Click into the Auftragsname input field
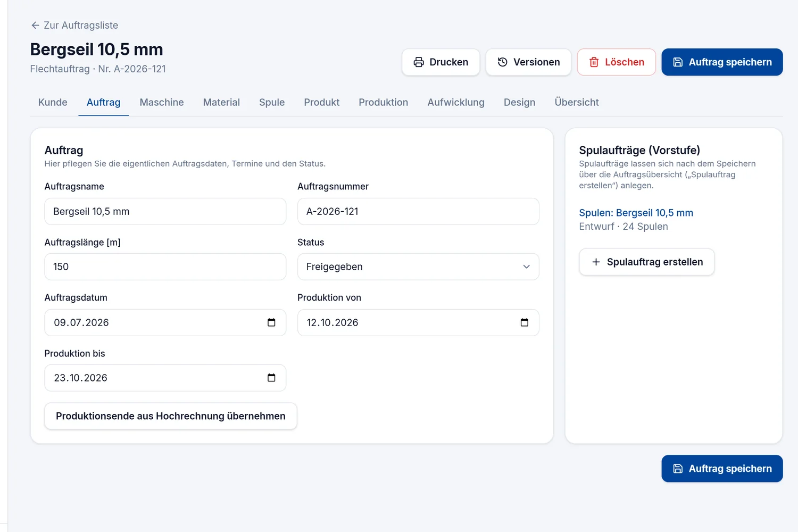 pos(165,211)
